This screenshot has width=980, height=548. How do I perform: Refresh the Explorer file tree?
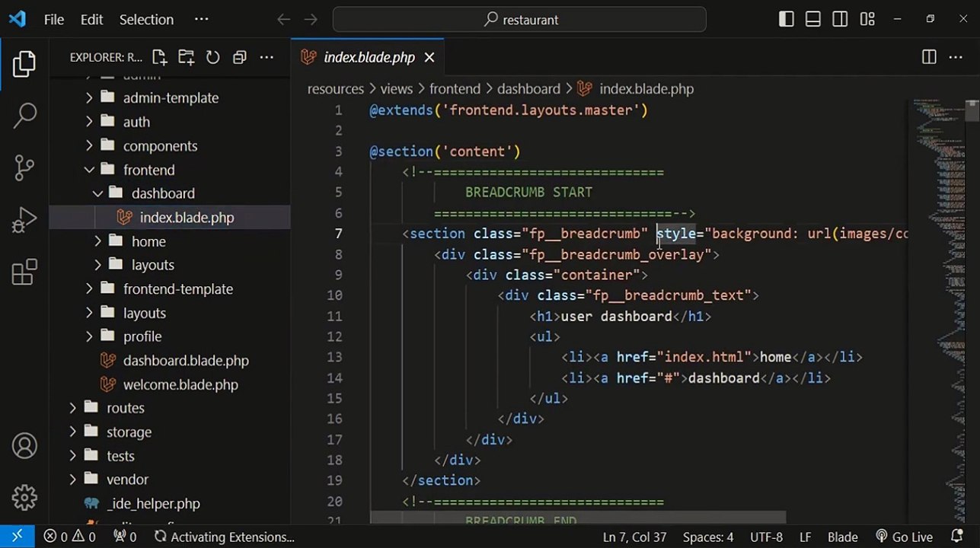[x=212, y=57]
